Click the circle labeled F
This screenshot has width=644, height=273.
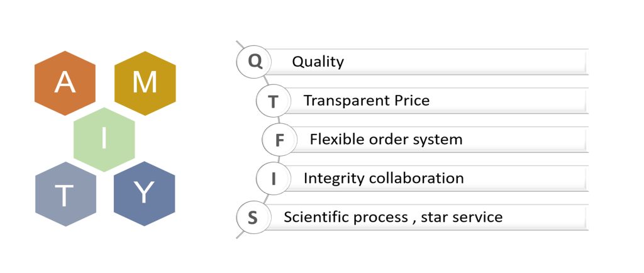pos(280,140)
